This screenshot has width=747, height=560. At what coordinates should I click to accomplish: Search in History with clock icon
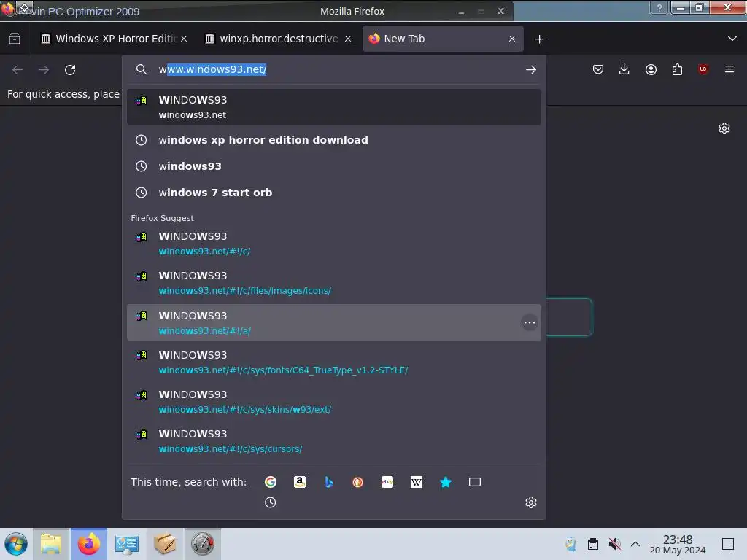270,502
